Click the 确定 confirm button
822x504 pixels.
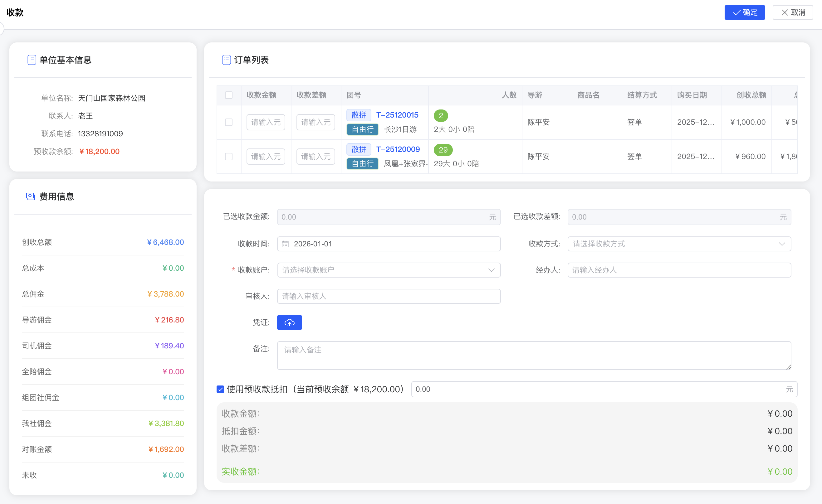pos(744,12)
